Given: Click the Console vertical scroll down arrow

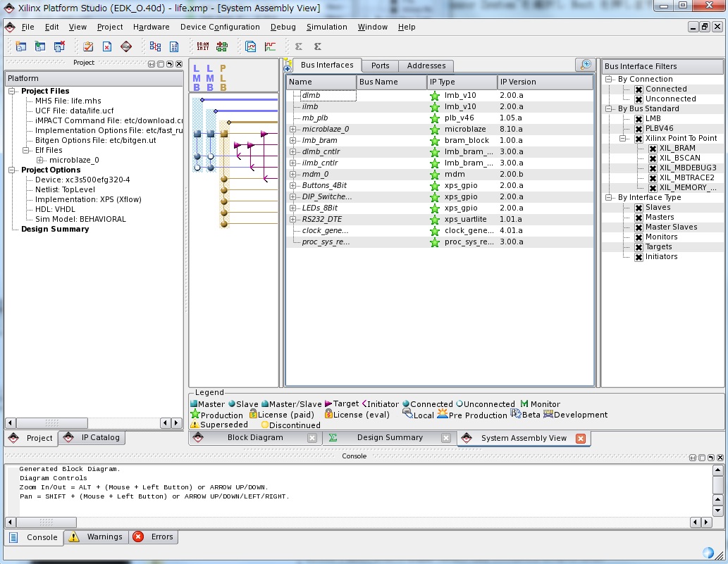Looking at the screenshot, I should coord(717,510).
